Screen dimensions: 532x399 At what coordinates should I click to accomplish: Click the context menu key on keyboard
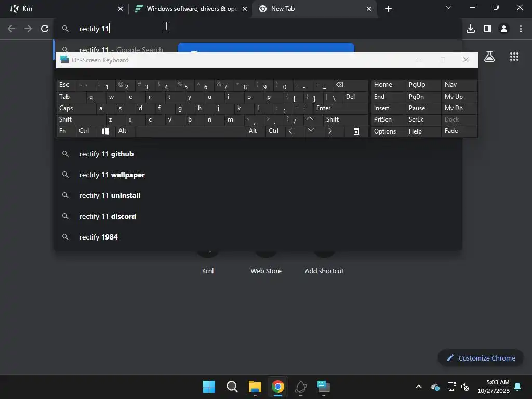tap(356, 131)
